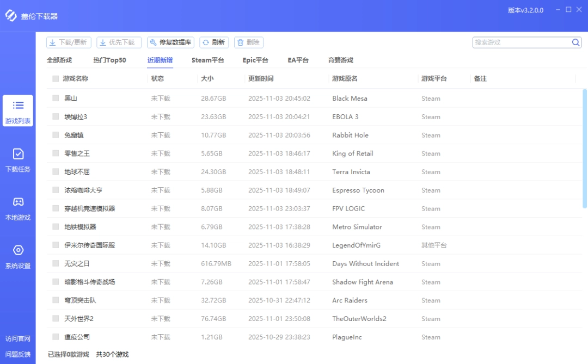588x364 pixels.
Task: Open the 下载任务 sidebar panel
Action: point(18,161)
